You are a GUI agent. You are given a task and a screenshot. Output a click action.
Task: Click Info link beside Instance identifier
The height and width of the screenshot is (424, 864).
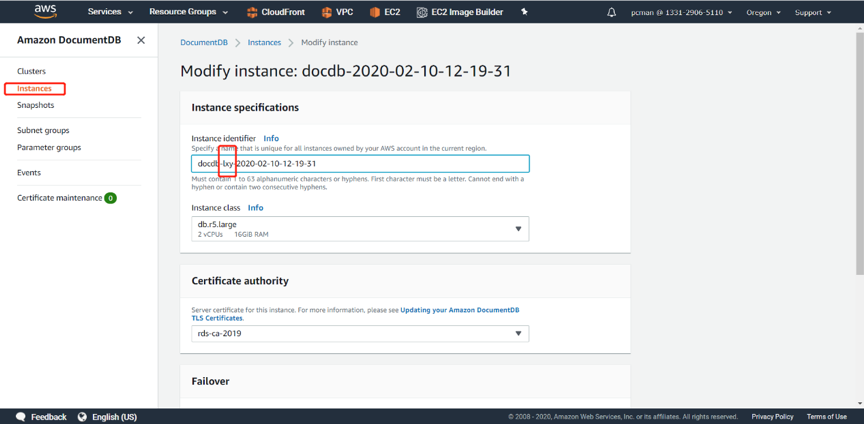point(271,138)
